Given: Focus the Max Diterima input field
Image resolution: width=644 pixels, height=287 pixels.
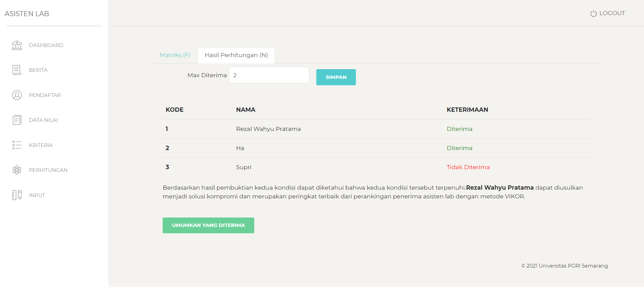Looking at the screenshot, I should 269,75.
